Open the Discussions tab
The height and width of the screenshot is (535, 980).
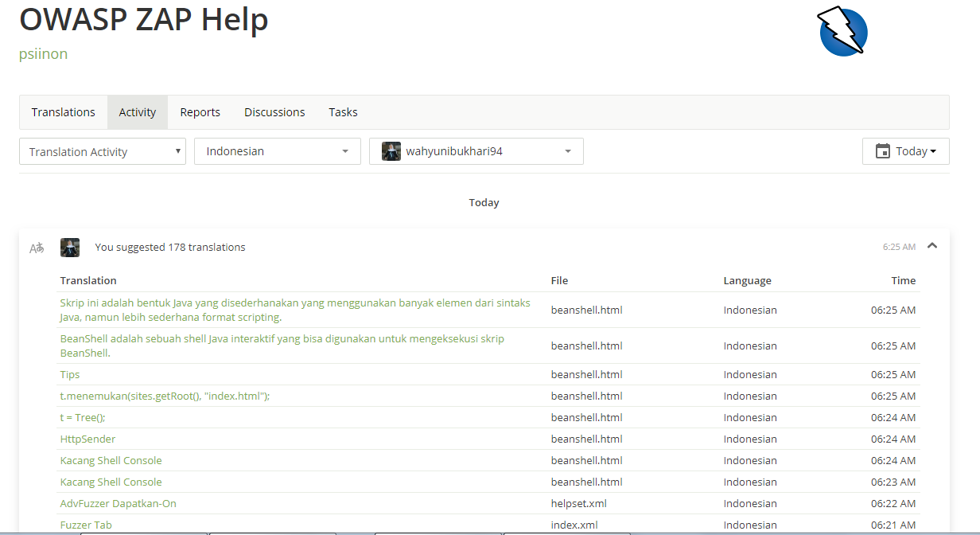274,112
